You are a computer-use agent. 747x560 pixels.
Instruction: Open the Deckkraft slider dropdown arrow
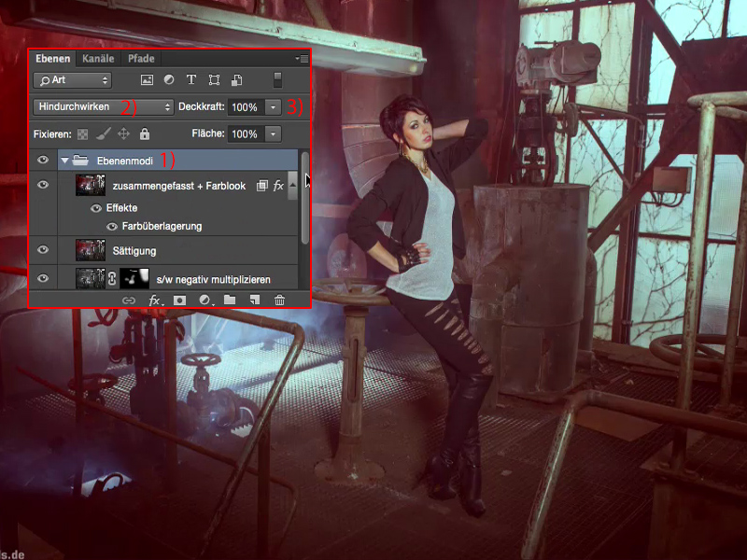click(x=273, y=107)
